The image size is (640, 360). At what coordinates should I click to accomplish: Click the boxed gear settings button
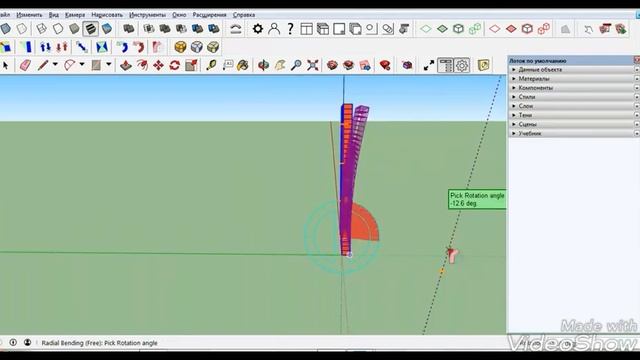click(x=462, y=65)
